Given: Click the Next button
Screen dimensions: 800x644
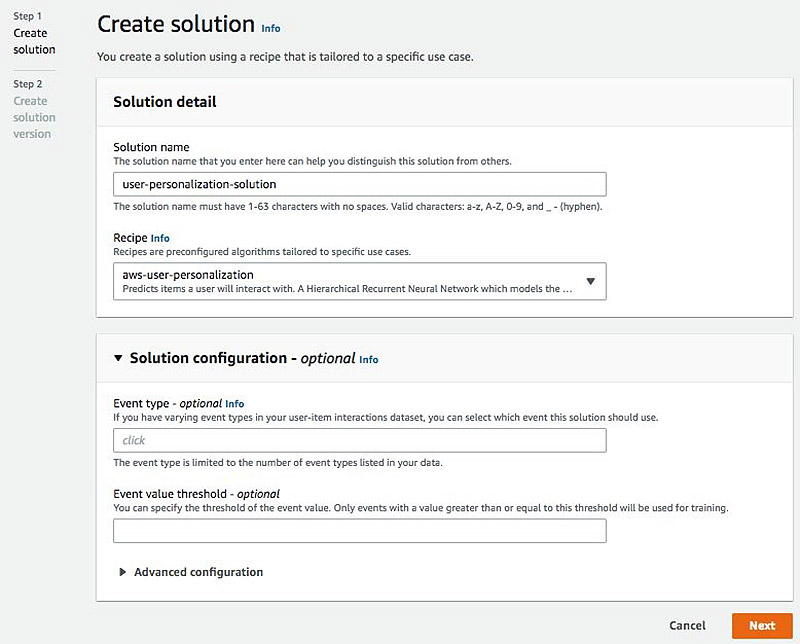Looking at the screenshot, I should coord(762,626).
